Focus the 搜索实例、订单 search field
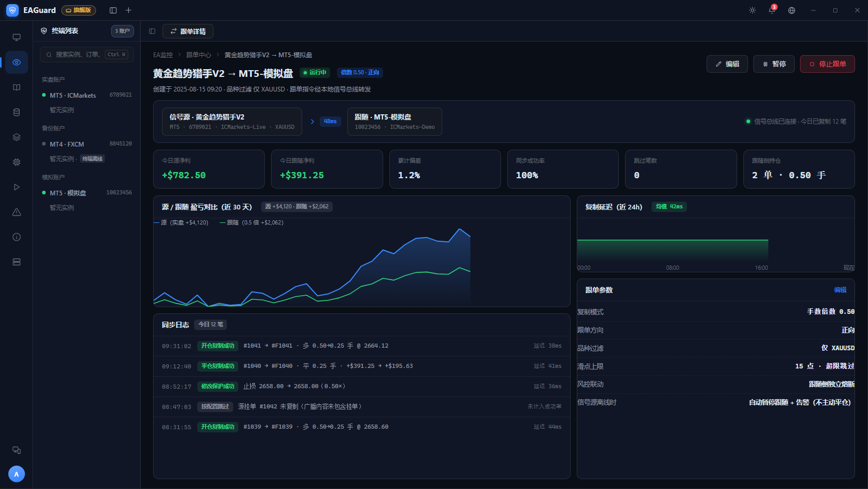 (87, 55)
